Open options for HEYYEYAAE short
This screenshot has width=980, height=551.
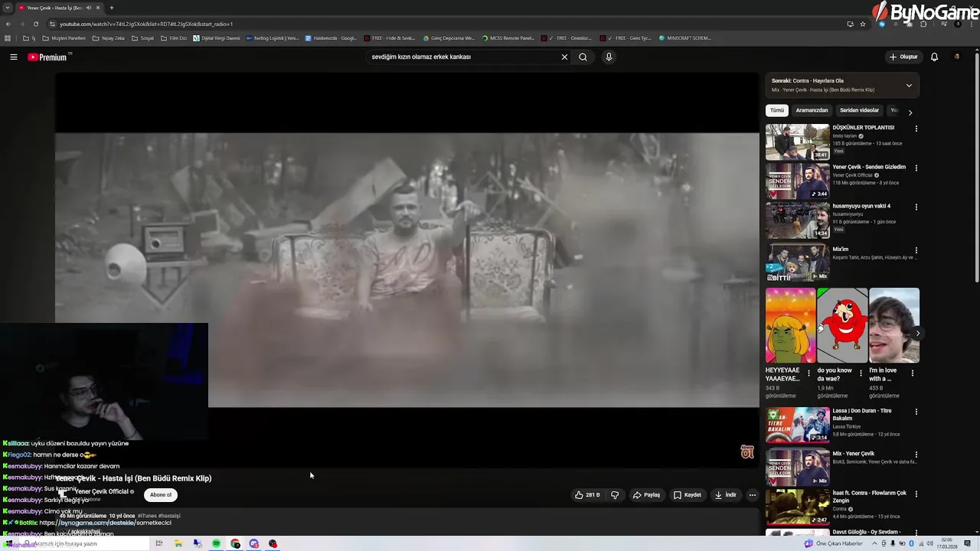[808, 373]
